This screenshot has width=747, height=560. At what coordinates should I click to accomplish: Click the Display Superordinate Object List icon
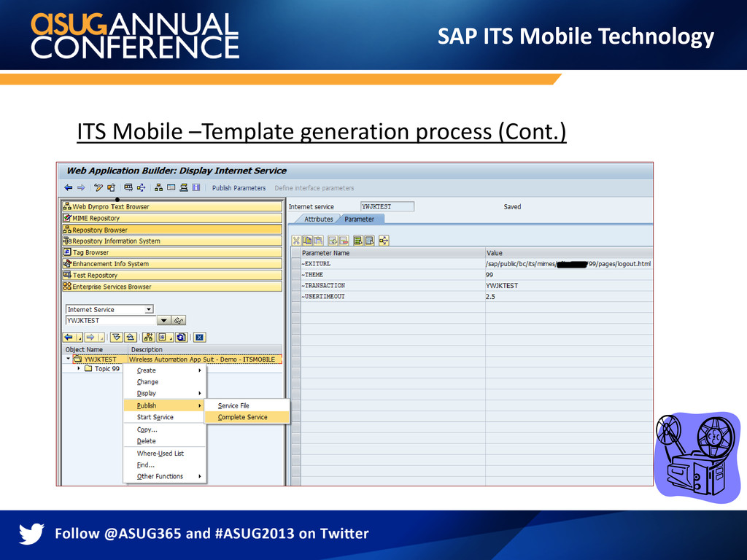click(x=148, y=337)
